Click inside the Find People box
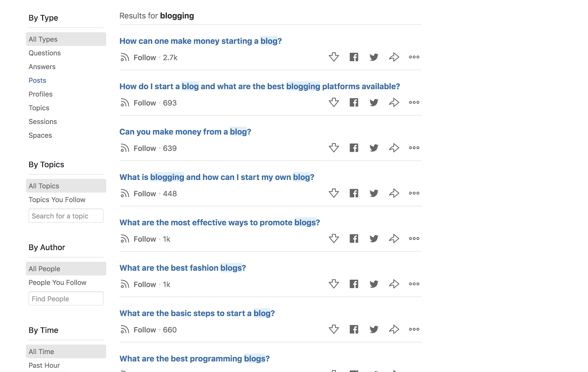The height and width of the screenshot is (372, 588). click(66, 298)
